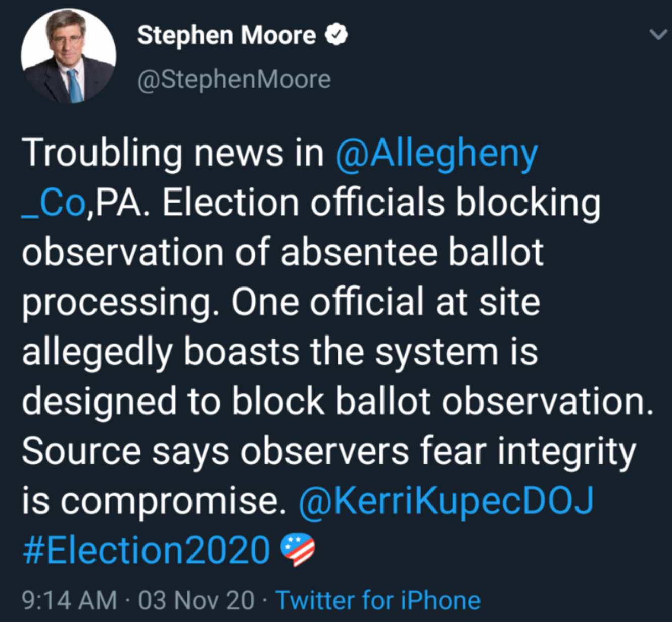
Task: Click Stephen Moore's profile photo
Action: [x=68, y=56]
